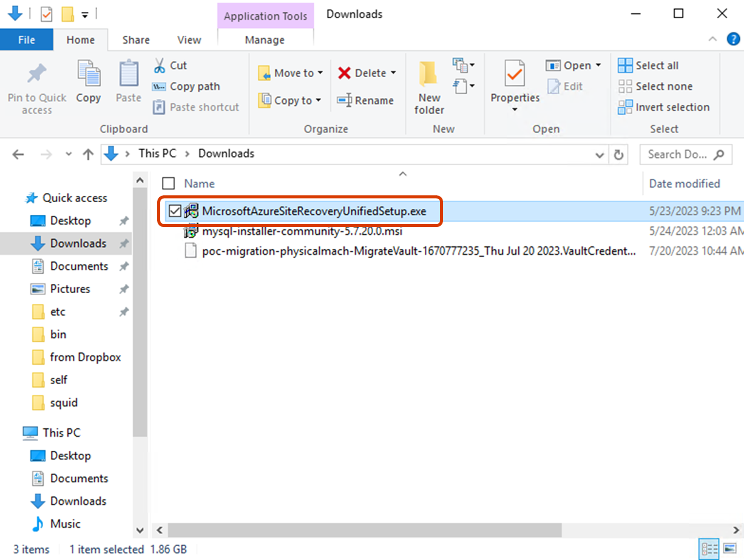
Task: Expand the Delete dropdown arrow
Action: pyautogui.click(x=393, y=73)
